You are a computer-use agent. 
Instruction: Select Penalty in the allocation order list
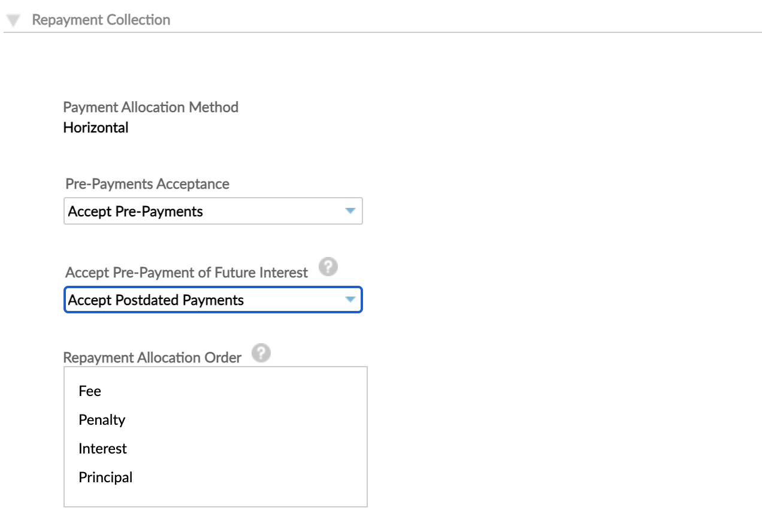point(102,420)
